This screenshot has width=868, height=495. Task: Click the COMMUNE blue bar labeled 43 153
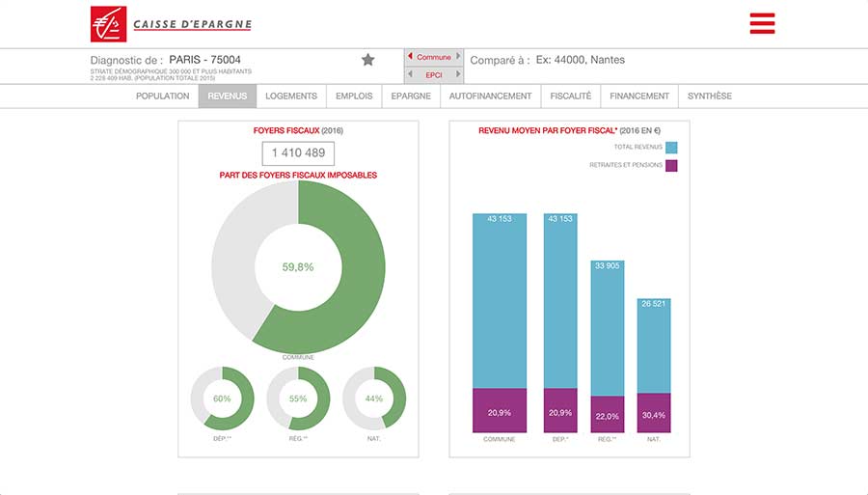tap(500, 301)
